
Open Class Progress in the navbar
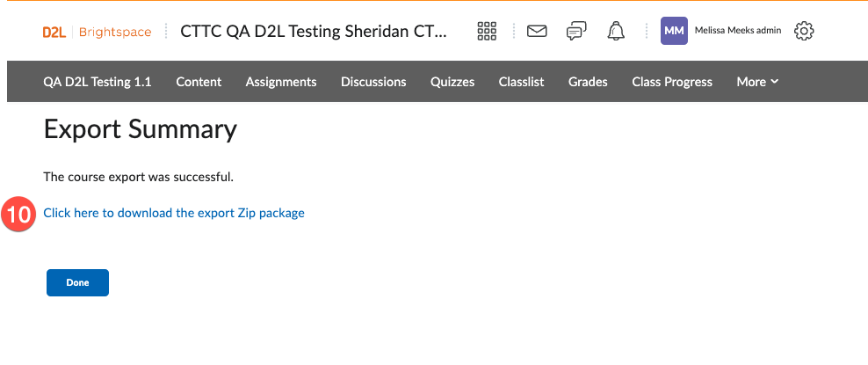tap(672, 82)
